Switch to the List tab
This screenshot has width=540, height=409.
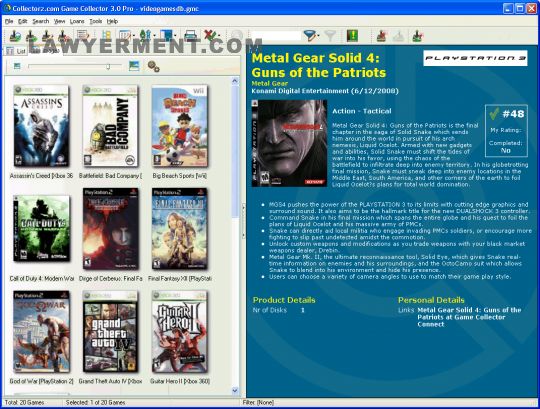16,51
